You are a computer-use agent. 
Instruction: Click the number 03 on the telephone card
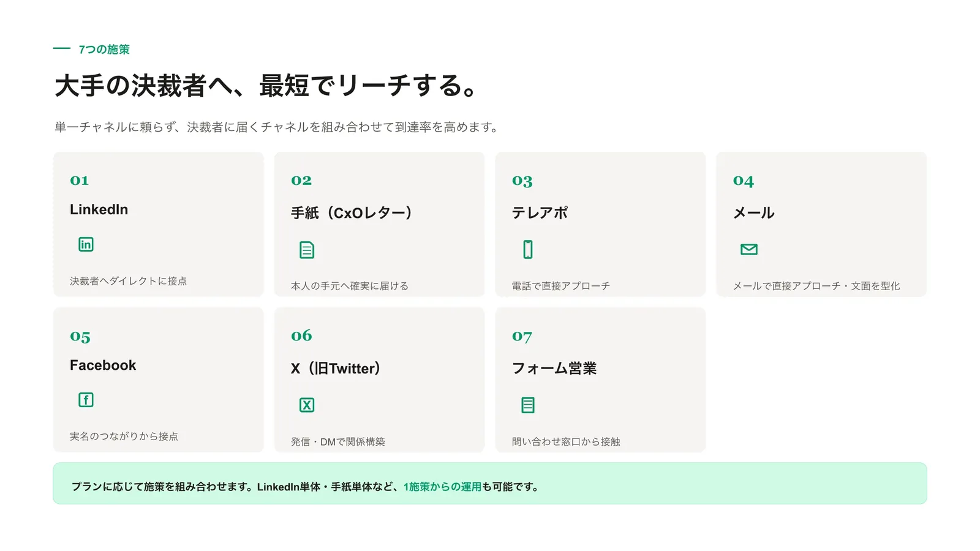(x=522, y=181)
